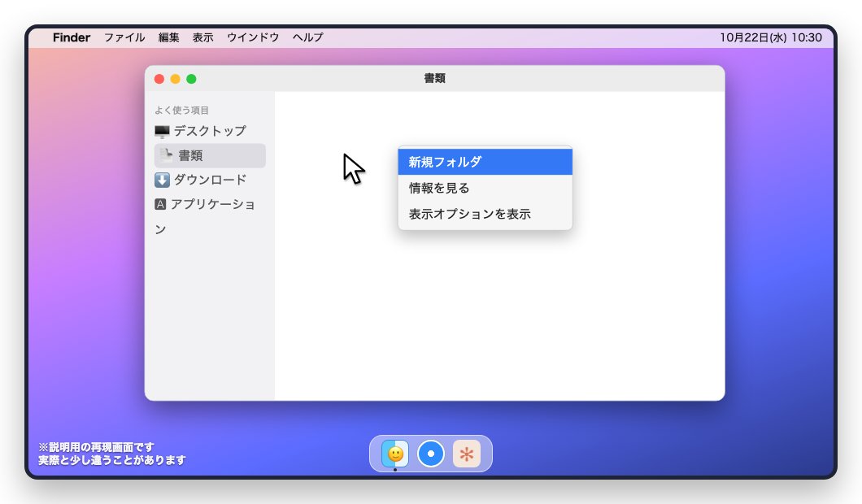Open the ヘルプ menu
862x504 pixels.
pyautogui.click(x=308, y=37)
